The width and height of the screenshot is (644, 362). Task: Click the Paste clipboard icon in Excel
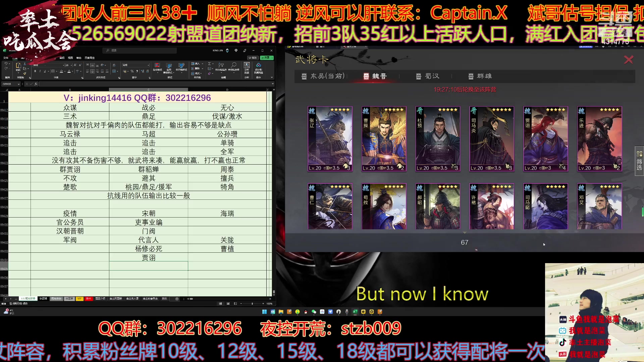pyautogui.click(x=18, y=65)
